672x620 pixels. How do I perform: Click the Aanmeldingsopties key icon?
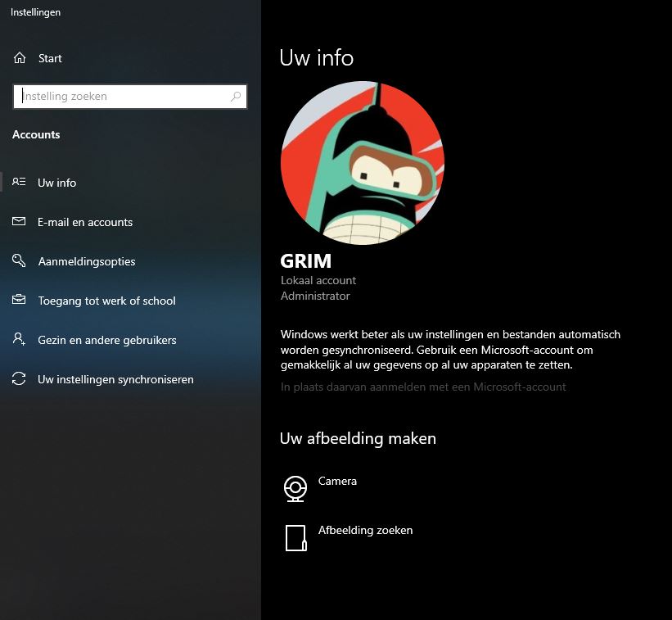19,260
